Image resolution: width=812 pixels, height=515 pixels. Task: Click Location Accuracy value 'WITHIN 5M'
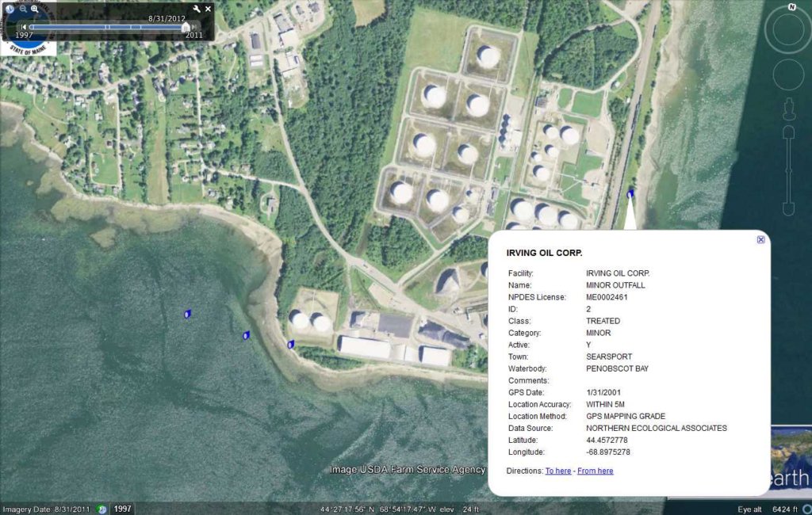tap(605, 404)
